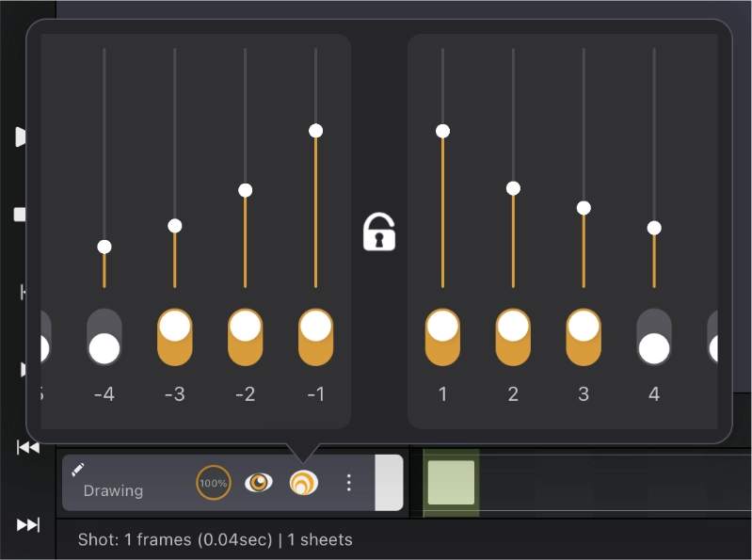Adjust opacity slider handle for frame -4
752x560 pixels.
(104, 247)
